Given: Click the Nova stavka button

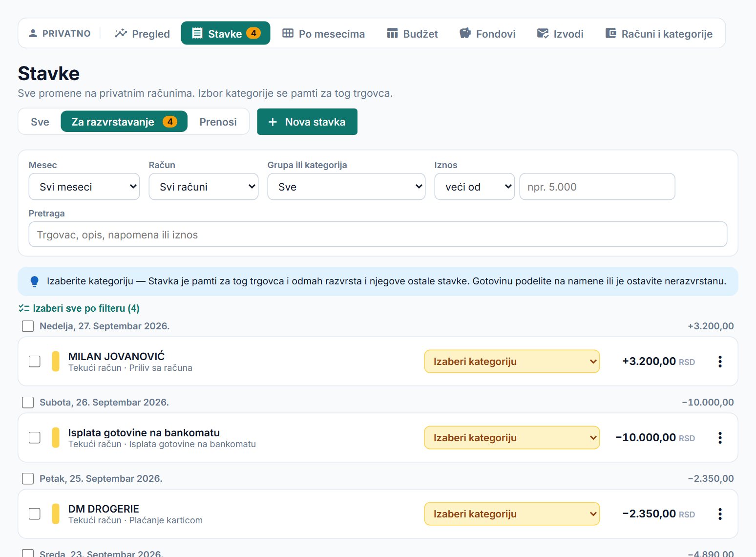Looking at the screenshot, I should coord(307,122).
